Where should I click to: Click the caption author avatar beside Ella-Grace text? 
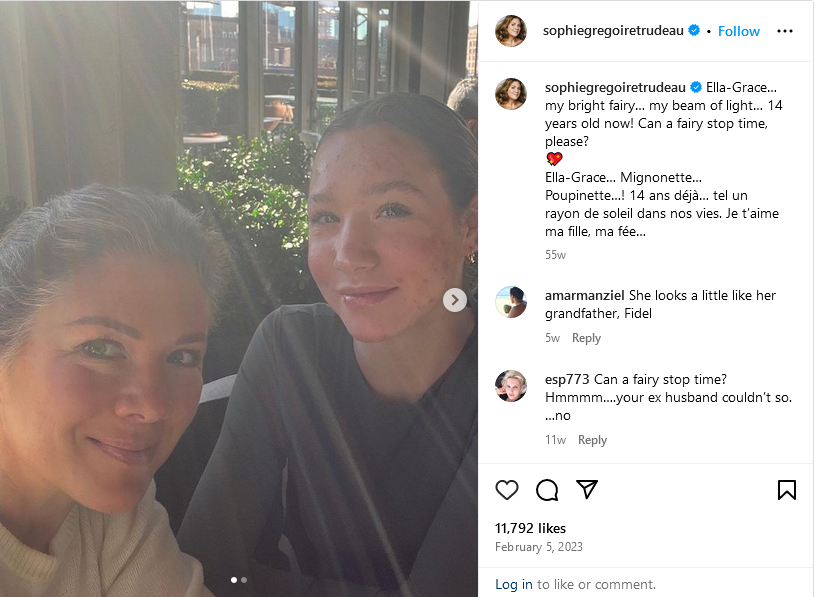click(511, 94)
